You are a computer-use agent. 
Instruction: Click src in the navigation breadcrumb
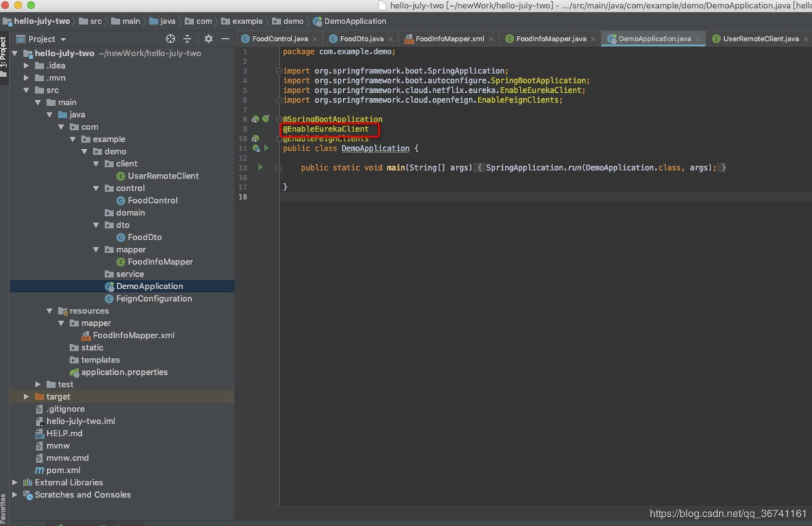pyautogui.click(x=96, y=21)
